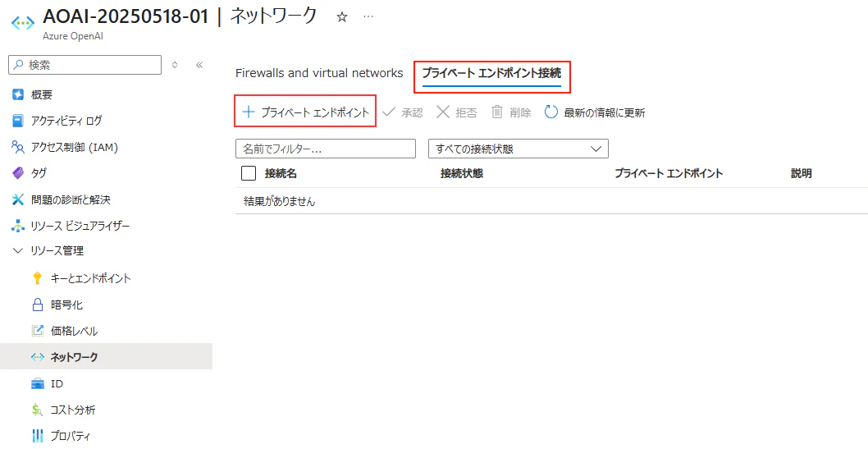Click the アクセス制御 (IAM) icon
Viewport: 868px width, 449px height.
coord(18,147)
